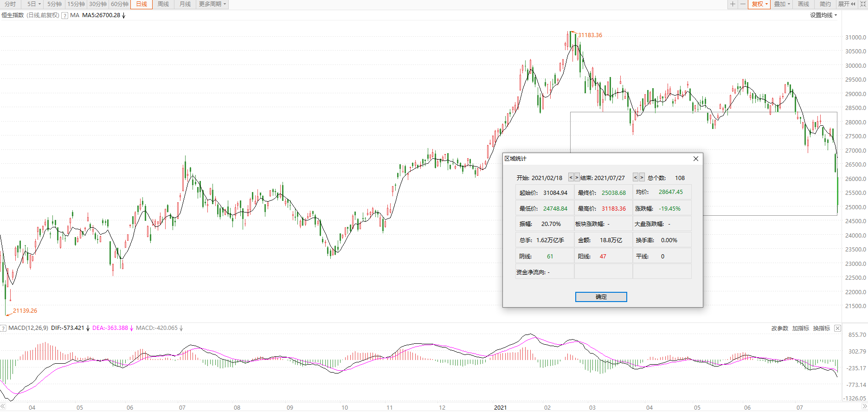Expand the 更多周期 period dropdown
The image size is (868, 412).
point(212,4)
